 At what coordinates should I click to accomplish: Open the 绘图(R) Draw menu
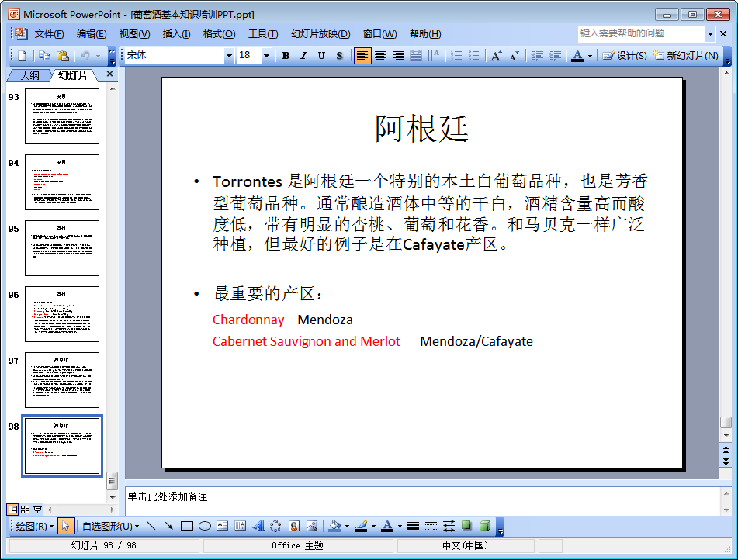coord(35,526)
